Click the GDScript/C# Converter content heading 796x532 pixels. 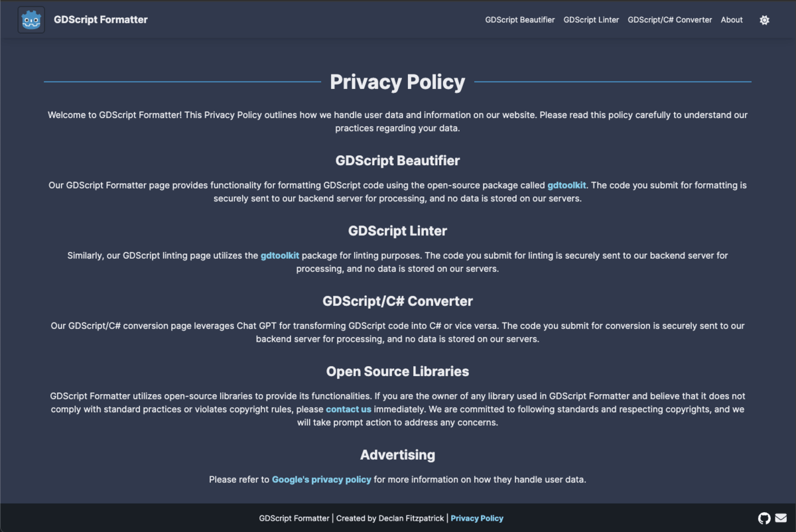click(x=397, y=300)
